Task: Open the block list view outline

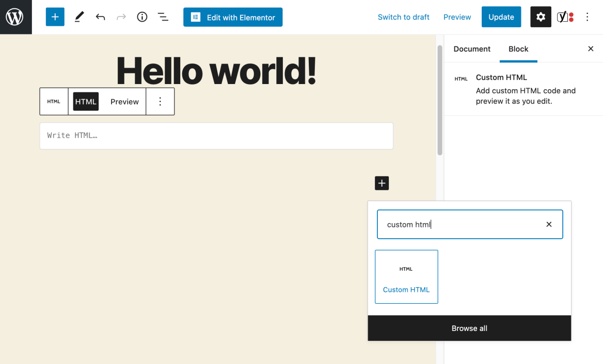Action: click(x=163, y=17)
